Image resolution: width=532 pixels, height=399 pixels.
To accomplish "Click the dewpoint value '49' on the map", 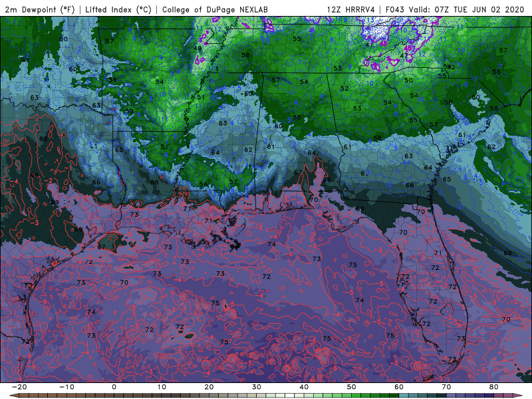I will pos(198,48).
